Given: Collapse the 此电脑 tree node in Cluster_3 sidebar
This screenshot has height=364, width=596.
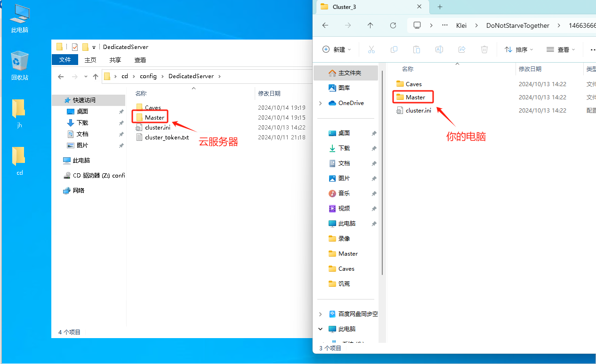Looking at the screenshot, I should click(x=321, y=329).
